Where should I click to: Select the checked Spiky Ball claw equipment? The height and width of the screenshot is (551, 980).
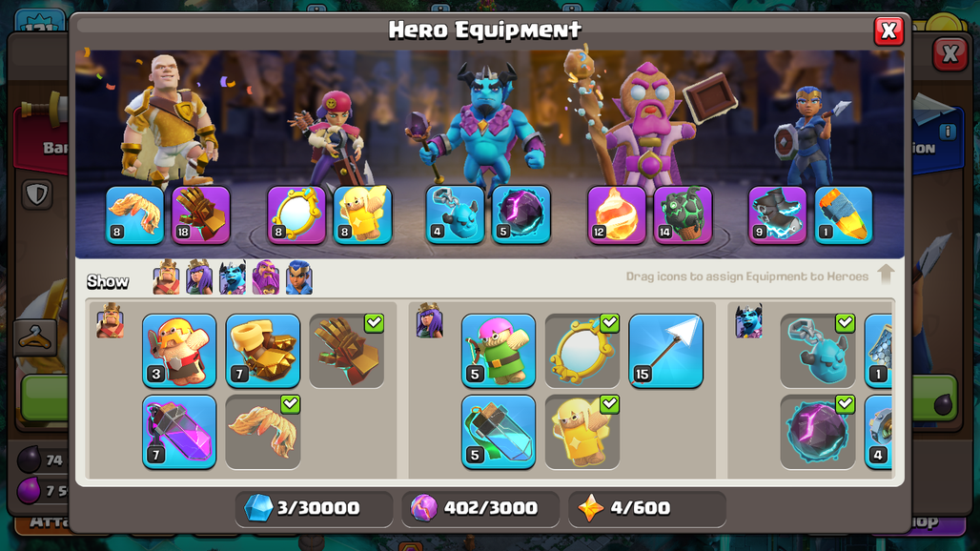click(263, 432)
